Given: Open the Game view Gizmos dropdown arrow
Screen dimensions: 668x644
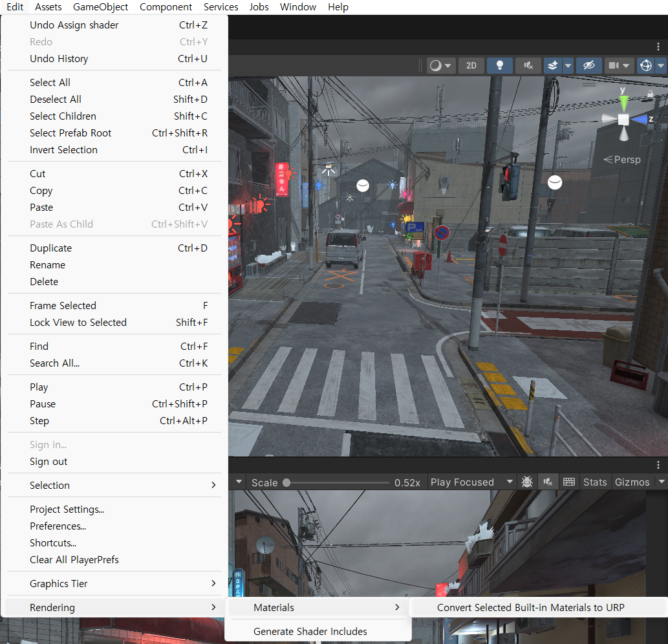Looking at the screenshot, I should pyautogui.click(x=662, y=482).
